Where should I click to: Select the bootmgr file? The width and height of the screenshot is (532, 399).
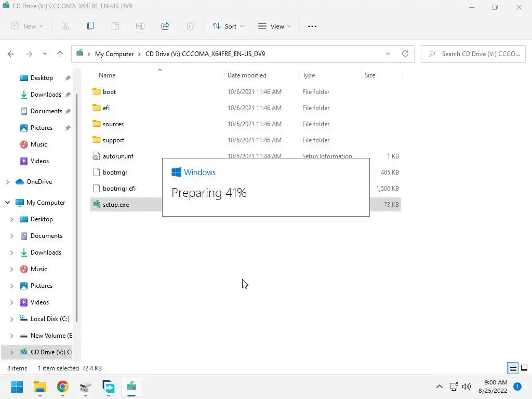point(115,172)
